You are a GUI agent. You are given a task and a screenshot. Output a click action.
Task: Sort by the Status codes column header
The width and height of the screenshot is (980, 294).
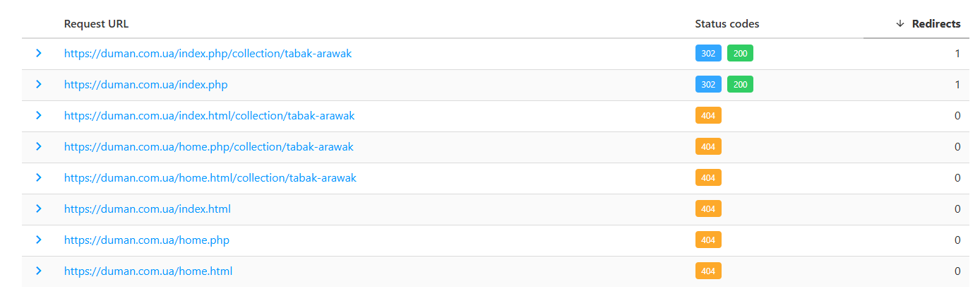click(727, 23)
